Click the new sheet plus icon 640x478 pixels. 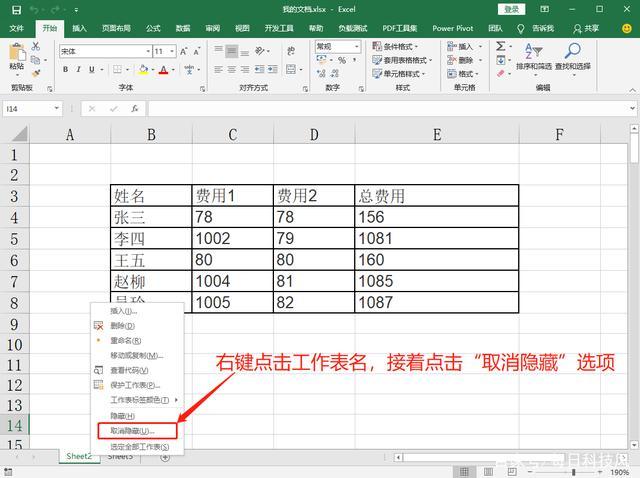coord(165,458)
